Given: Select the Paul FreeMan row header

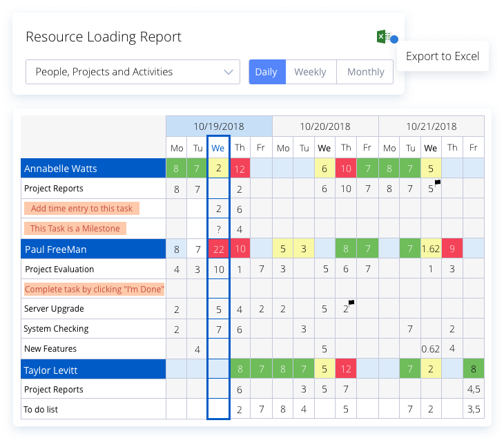Looking at the screenshot, I should click(93, 249).
